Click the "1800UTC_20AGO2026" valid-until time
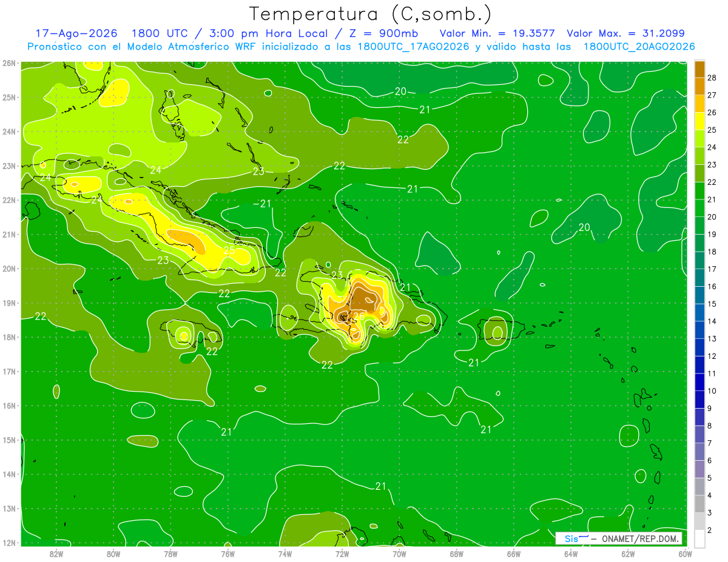Screen dimensions: 728x562 coord(639,47)
